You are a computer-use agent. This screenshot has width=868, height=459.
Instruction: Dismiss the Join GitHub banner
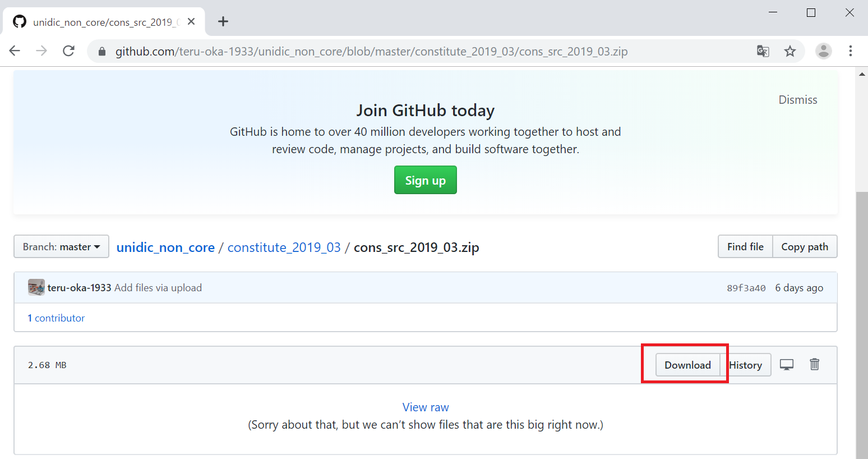pyautogui.click(x=798, y=100)
